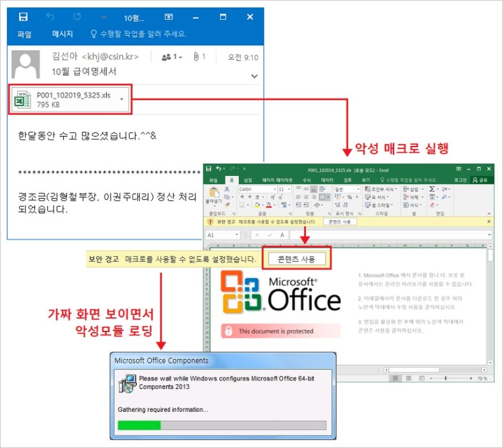Viewport: 503px width, 448px height.
Task: Click the red font color button
Action: pyautogui.click(x=269, y=205)
